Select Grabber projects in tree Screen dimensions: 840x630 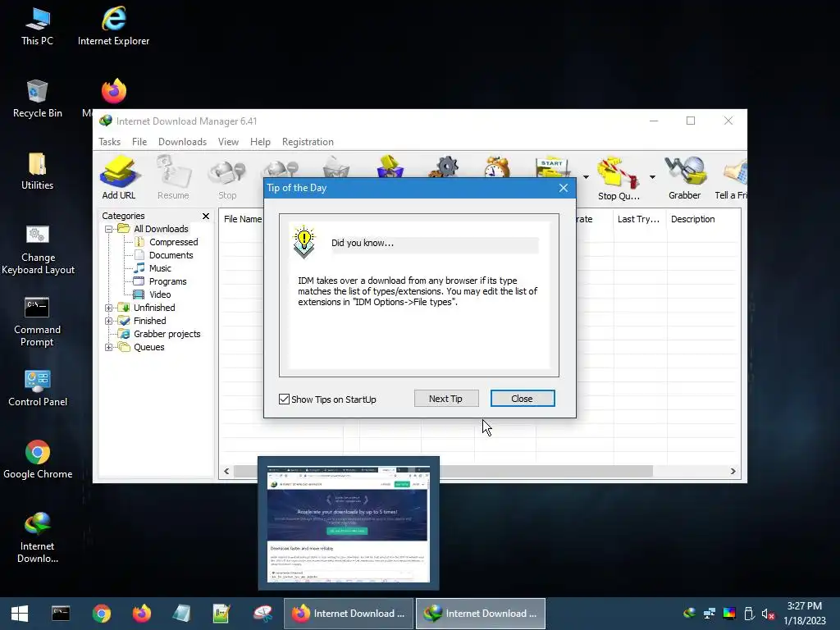167,335
